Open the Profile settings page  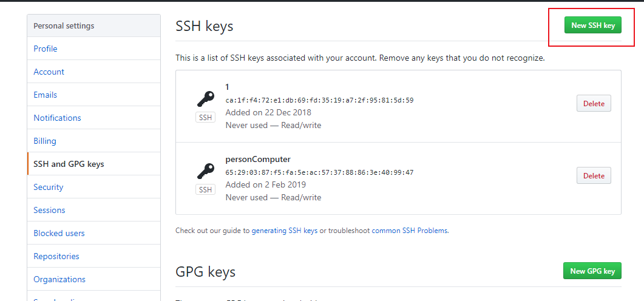[46, 49]
